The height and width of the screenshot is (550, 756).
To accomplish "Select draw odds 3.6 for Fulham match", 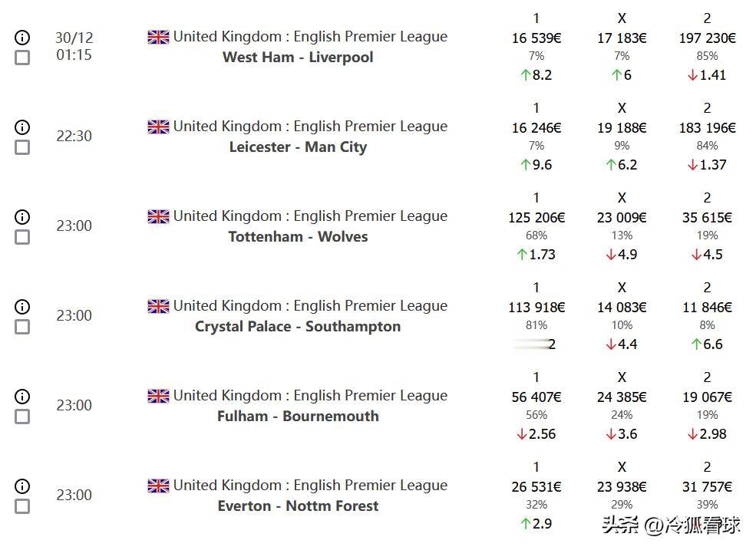I will [x=622, y=434].
